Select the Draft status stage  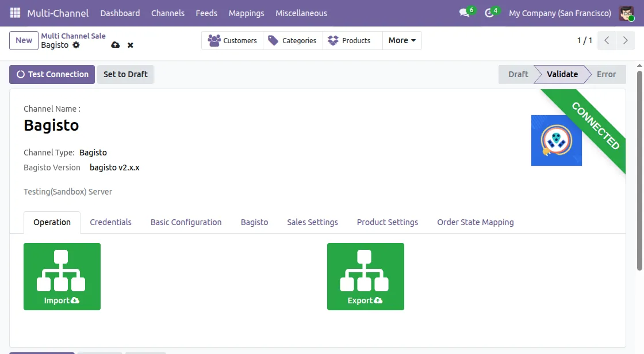pyautogui.click(x=518, y=74)
